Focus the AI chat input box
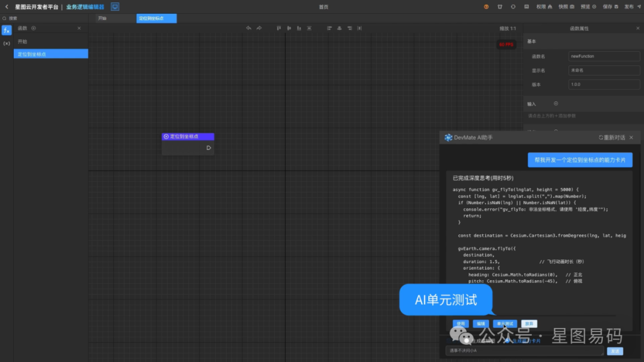Screen dimensions: 644x362 click(x=525, y=351)
